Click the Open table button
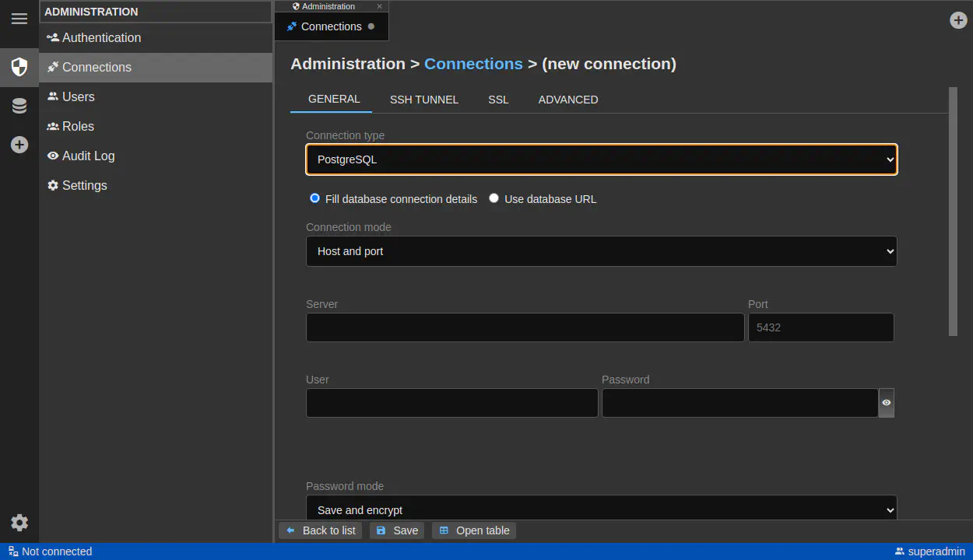 [474, 530]
